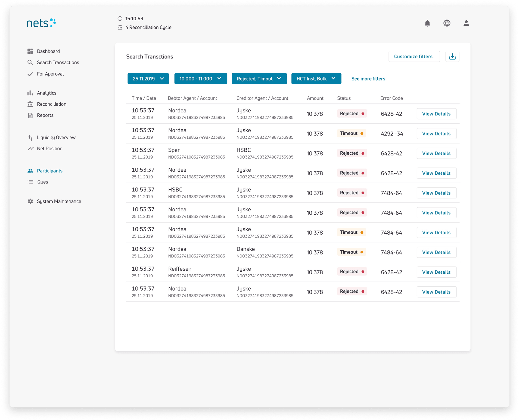The width and height of the screenshot is (519, 420).
Task: Click the Net Position trend icon
Action: (31, 149)
